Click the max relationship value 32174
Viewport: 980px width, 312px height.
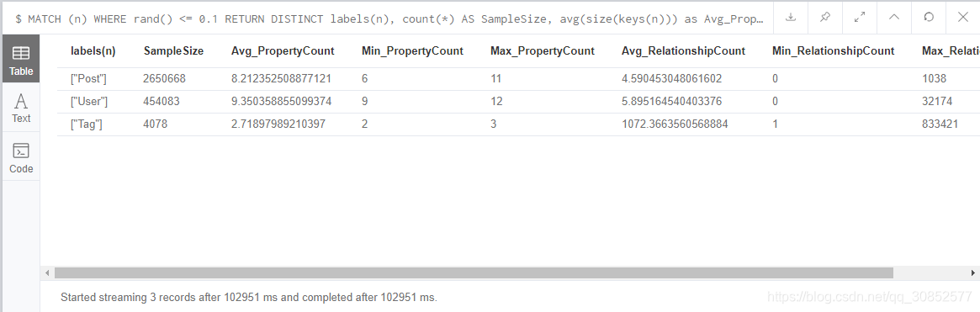point(937,101)
